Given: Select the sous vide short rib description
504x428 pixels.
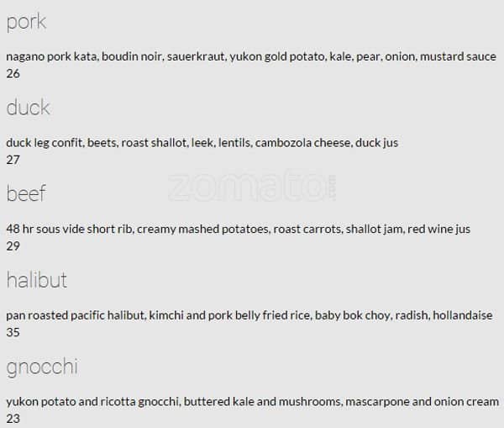Looking at the screenshot, I should point(238,229).
